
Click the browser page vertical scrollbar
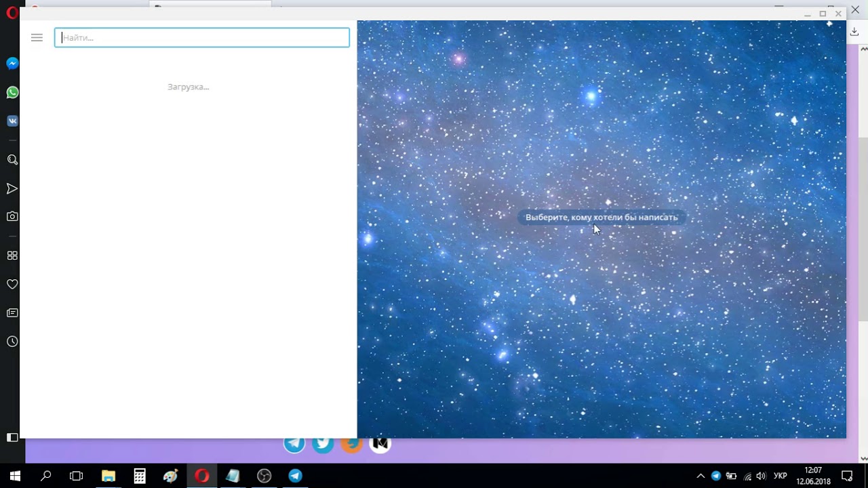pyautogui.click(x=864, y=228)
